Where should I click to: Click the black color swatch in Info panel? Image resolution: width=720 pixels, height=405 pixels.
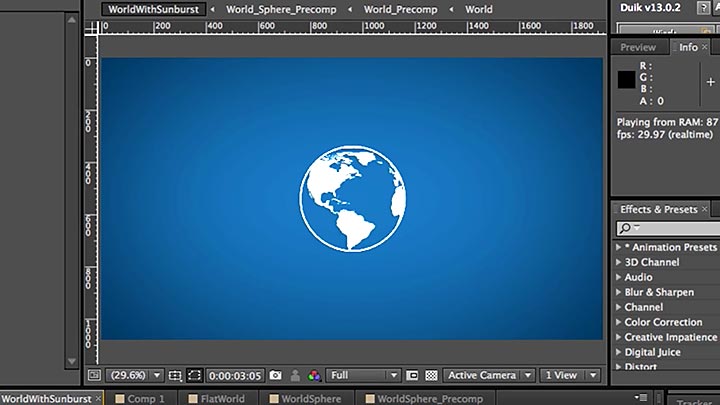tap(626, 79)
